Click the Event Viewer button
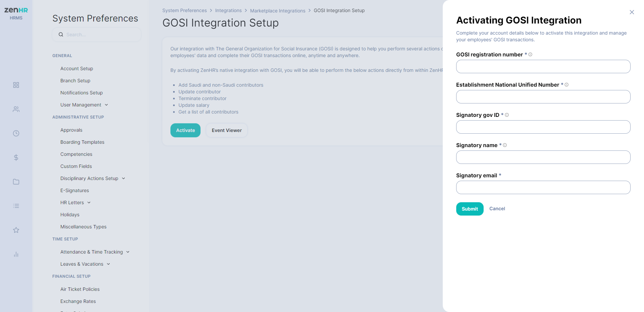 click(x=226, y=130)
